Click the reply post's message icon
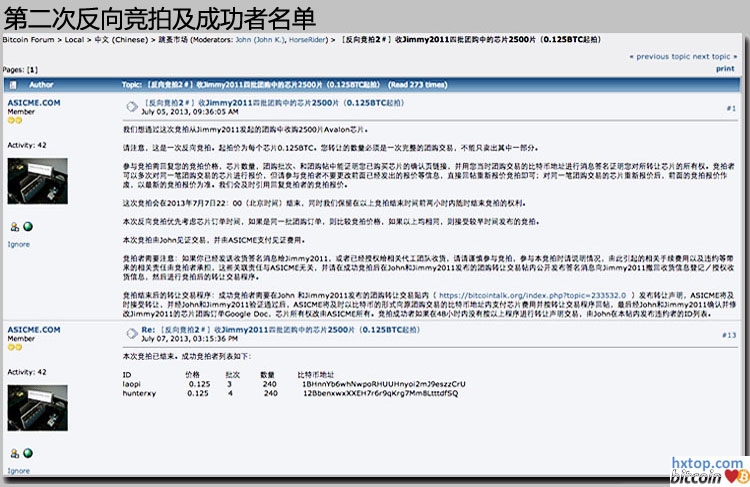The width and height of the screenshot is (750, 487). (131, 332)
